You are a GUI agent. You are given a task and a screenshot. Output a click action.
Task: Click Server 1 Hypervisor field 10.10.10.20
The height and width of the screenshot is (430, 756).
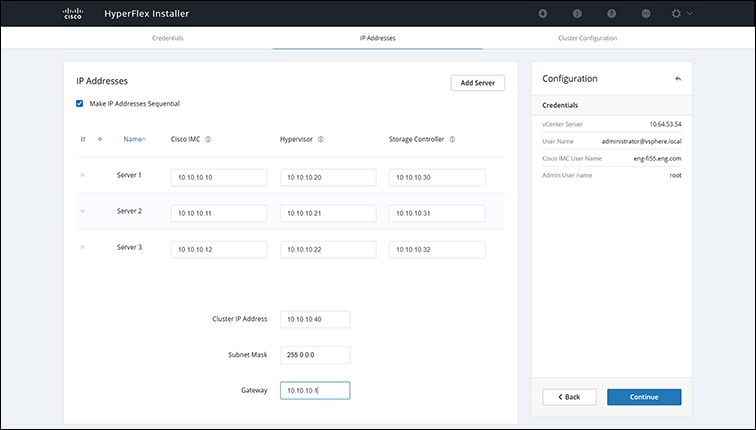[328, 177]
